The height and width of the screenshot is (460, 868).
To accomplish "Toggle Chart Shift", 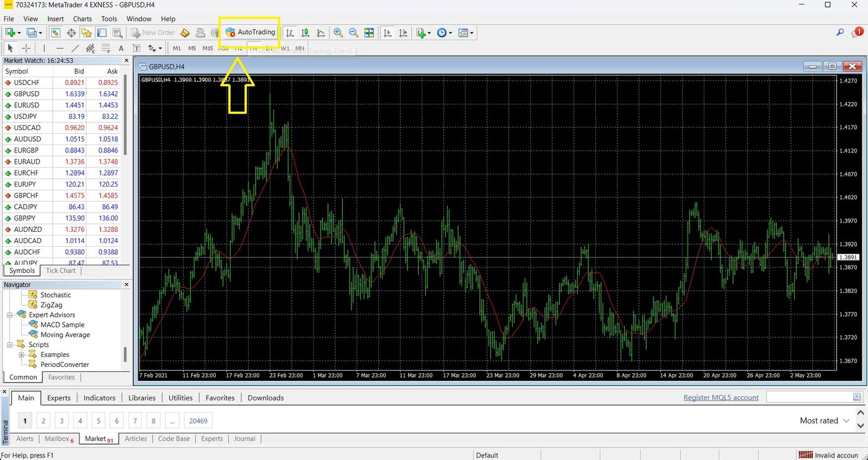I will tap(403, 32).
